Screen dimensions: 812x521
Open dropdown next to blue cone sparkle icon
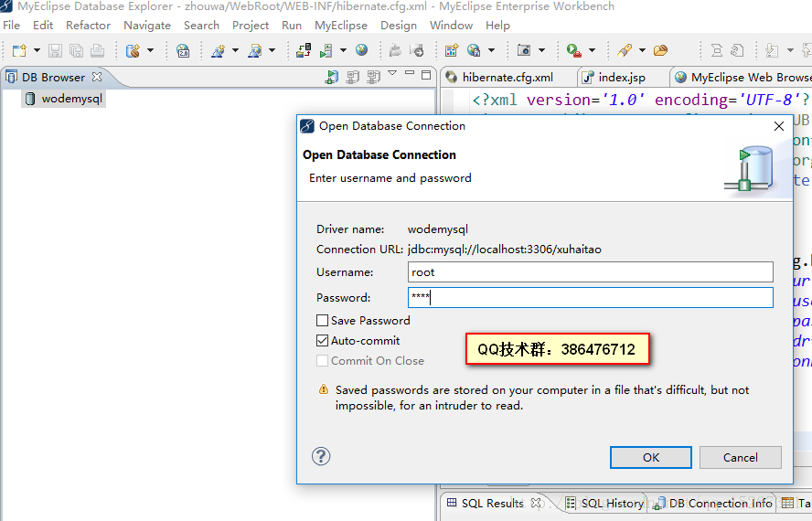(x=235, y=50)
